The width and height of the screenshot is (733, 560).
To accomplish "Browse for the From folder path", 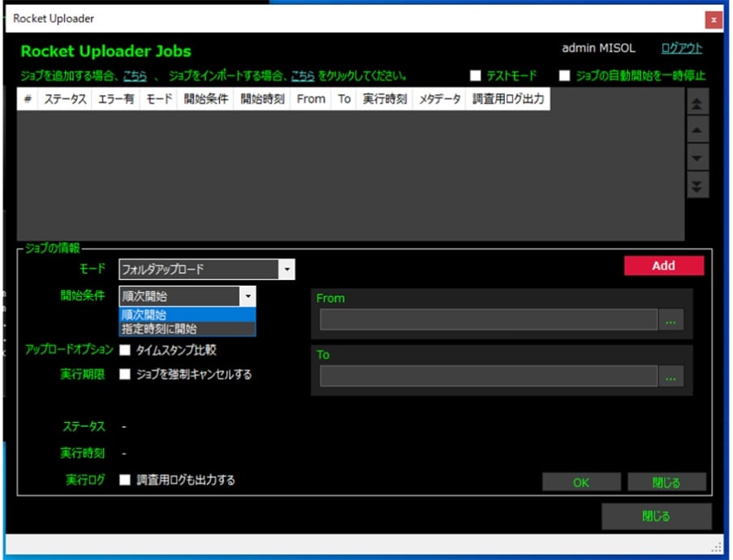I will tap(670, 321).
